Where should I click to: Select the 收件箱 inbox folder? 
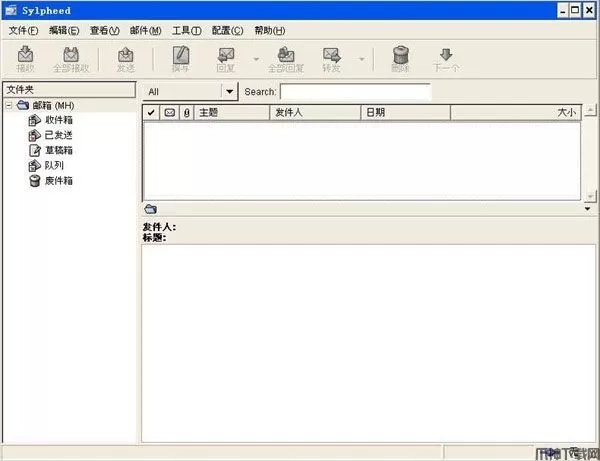51,120
